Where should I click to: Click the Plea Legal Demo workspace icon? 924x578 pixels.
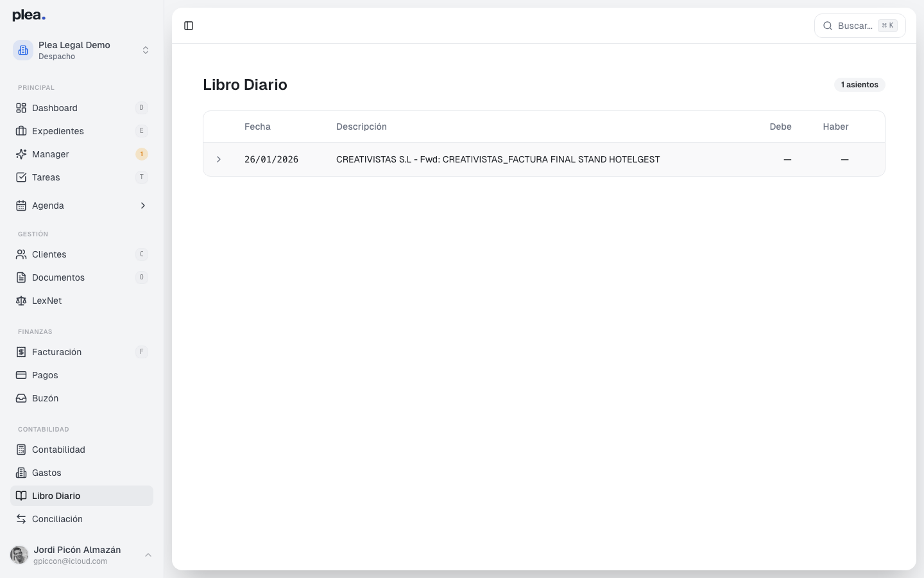coord(23,50)
